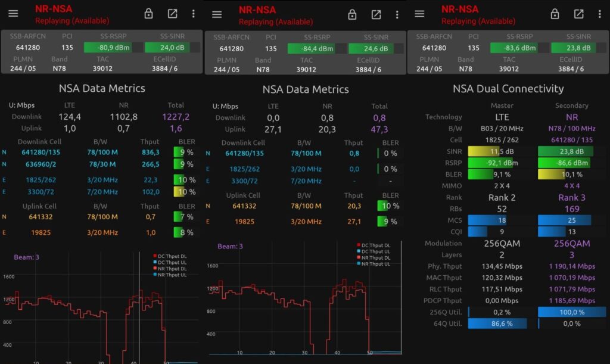Open hamburger menu above NSA Dual Connectivity
This screenshot has height=364, width=610.
click(x=419, y=14)
